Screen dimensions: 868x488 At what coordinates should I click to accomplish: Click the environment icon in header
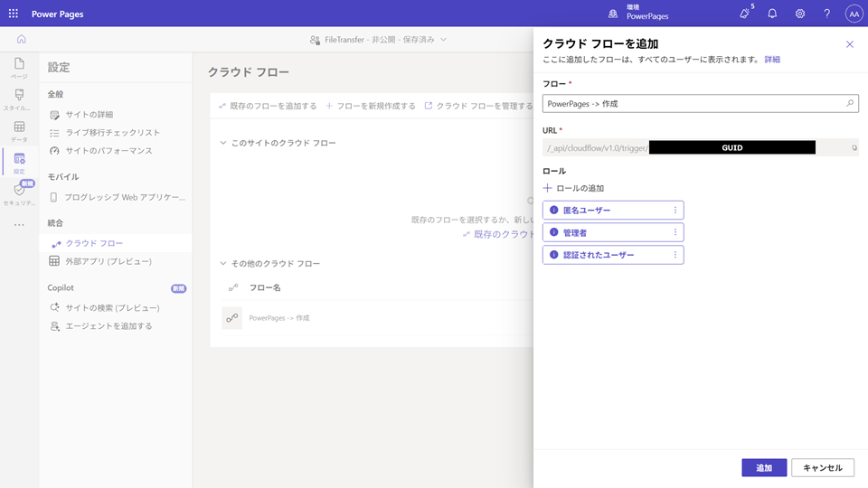[x=613, y=14]
